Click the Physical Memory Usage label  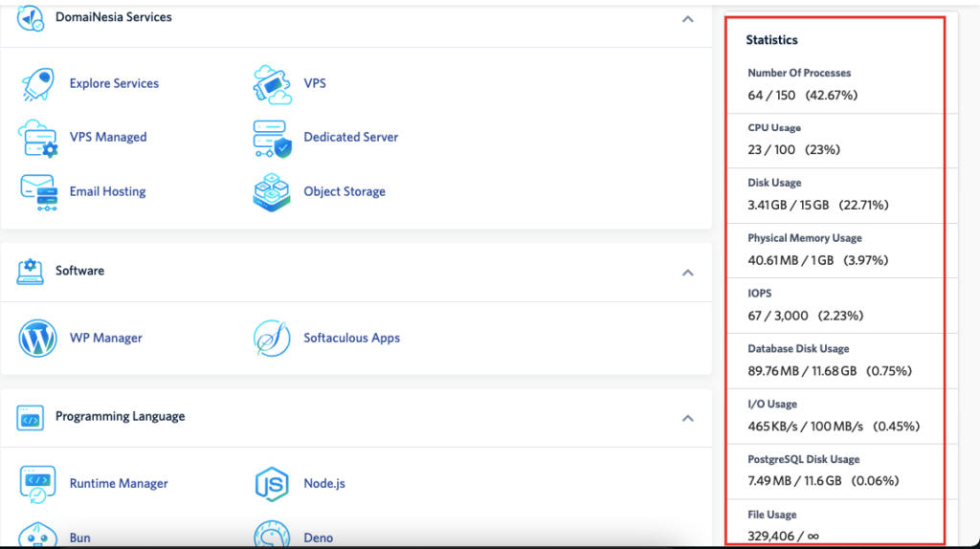coord(805,238)
